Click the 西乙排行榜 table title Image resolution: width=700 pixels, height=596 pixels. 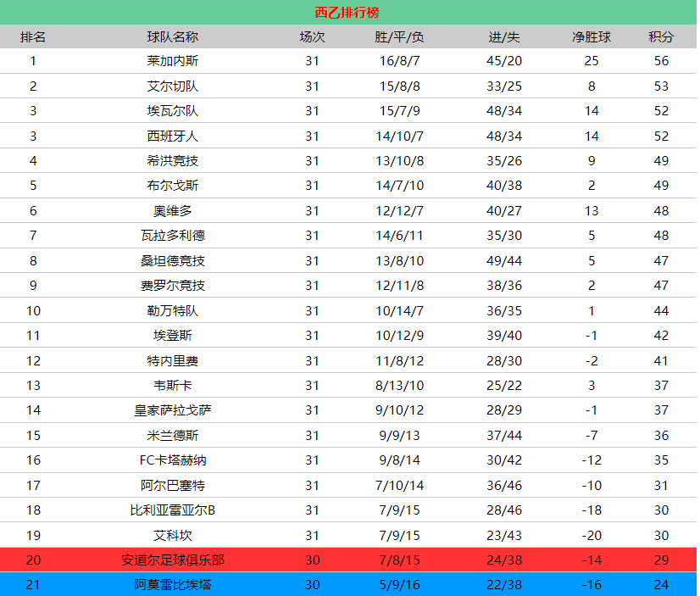point(347,12)
